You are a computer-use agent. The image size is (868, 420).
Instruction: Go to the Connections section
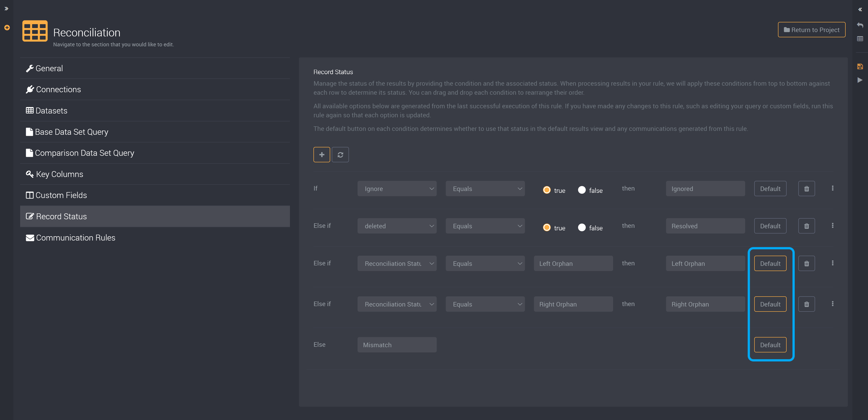155,90
